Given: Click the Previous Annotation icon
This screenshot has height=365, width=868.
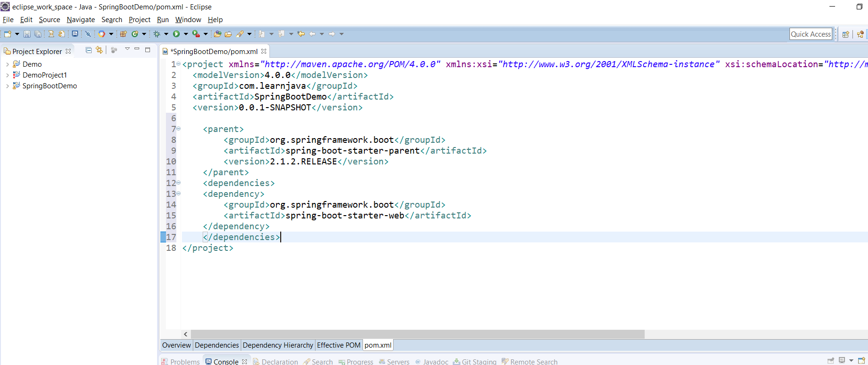Looking at the screenshot, I should [x=282, y=34].
